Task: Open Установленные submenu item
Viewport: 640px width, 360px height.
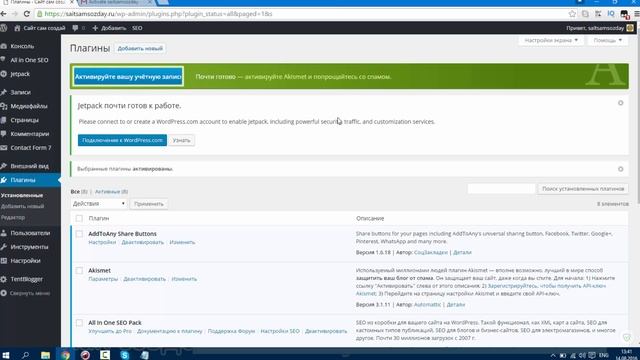Action: [22, 196]
